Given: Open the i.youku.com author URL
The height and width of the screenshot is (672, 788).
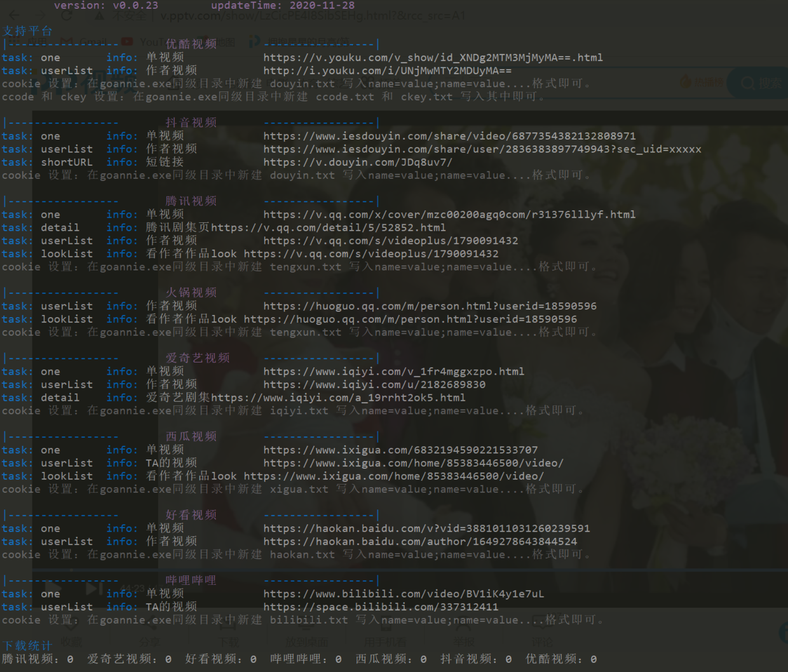Looking at the screenshot, I should [x=387, y=71].
